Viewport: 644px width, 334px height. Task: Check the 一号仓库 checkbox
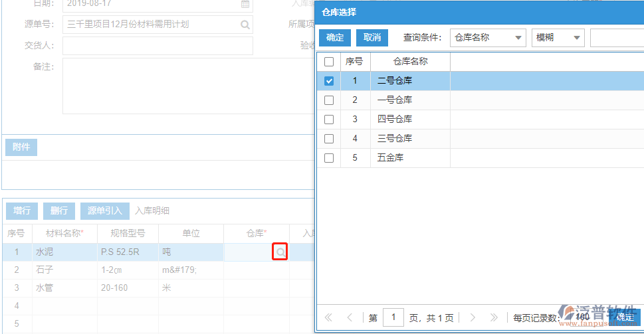click(x=328, y=100)
